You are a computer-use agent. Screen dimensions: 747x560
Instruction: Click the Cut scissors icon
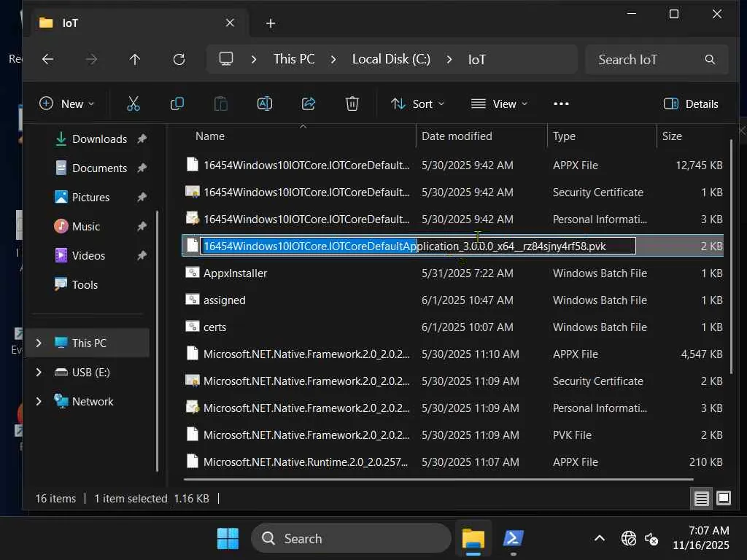(x=133, y=104)
